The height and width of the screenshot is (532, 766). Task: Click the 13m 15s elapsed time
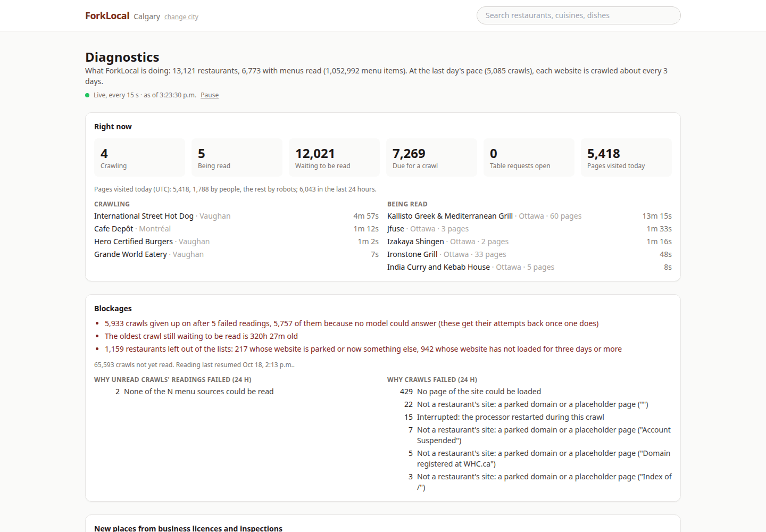pyautogui.click(x=657, y=216)
